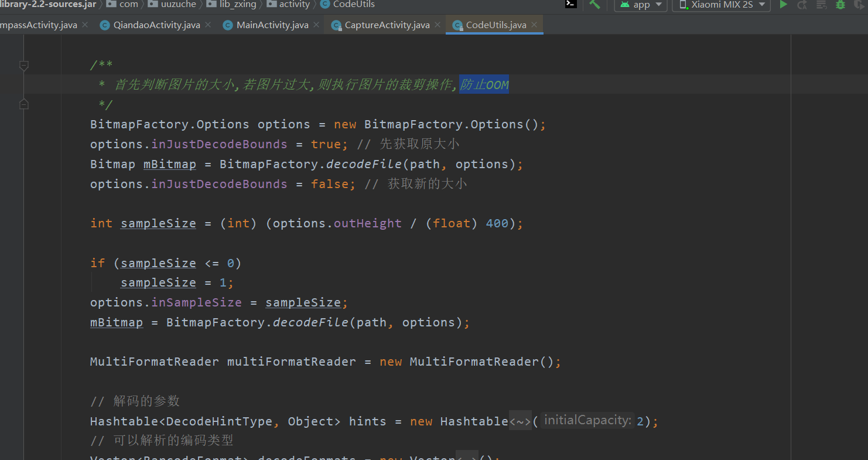
Task: Open the terminal icon in the toolbar
Action: [x=570, y=4]
